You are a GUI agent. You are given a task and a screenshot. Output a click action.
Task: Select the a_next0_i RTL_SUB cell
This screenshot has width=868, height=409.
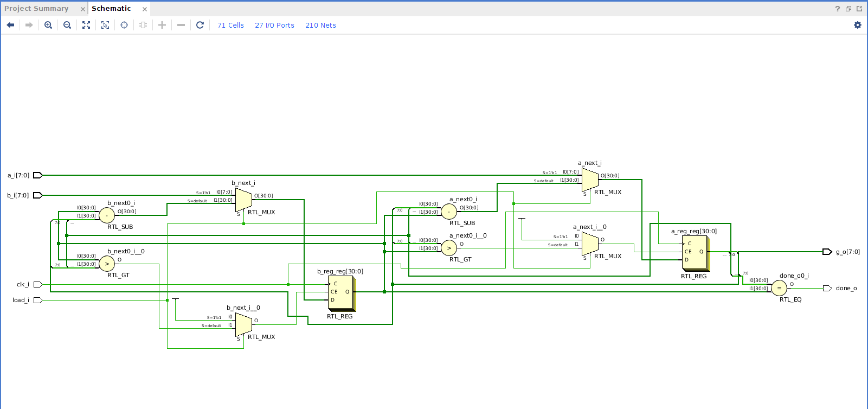click(x=449, y=212)
